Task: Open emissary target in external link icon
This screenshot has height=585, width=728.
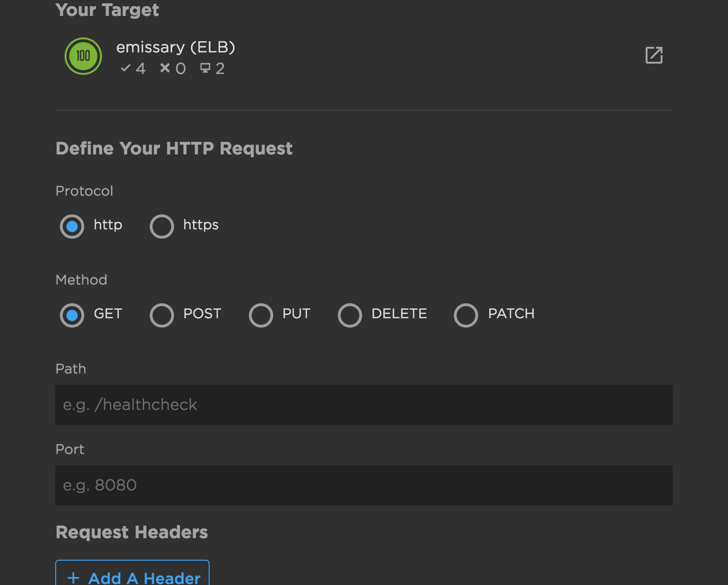Action: 654,55
